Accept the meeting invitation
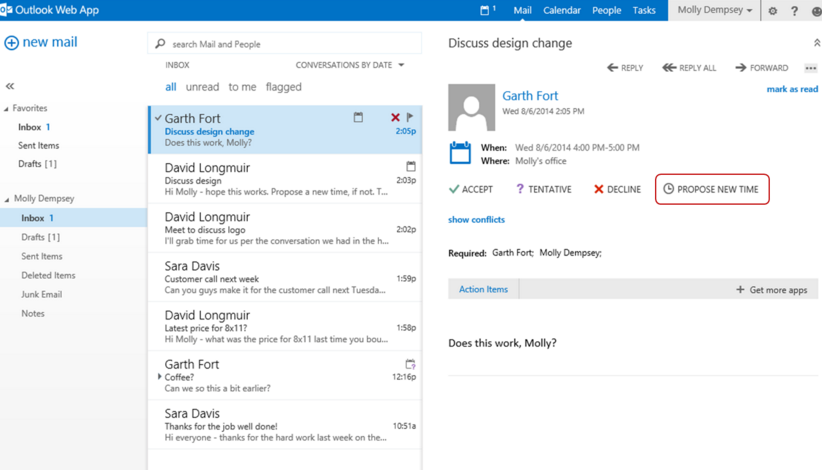 pos(471,189)
